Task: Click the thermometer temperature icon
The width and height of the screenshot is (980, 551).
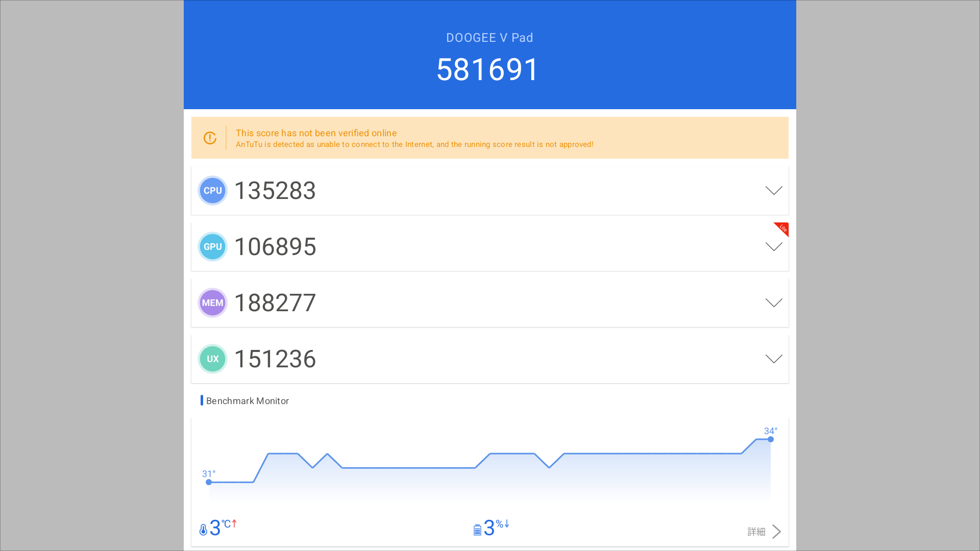Action: (x=203, y=530)
